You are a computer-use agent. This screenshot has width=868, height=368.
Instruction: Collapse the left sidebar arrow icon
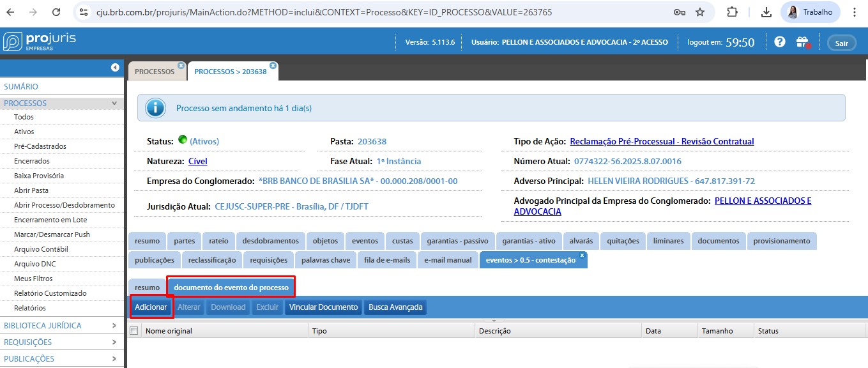click(115, 67)
